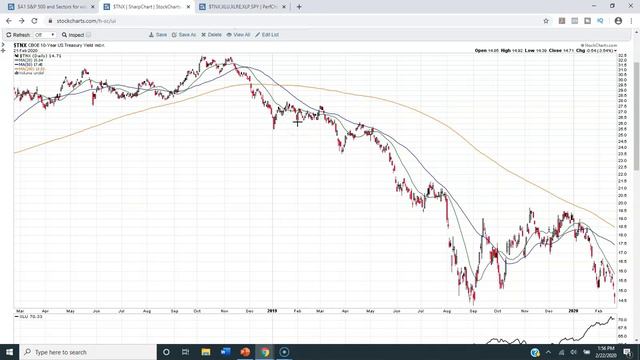This screenshot has height=360, width=640.
Task: Reload the page with the refresh icon
Action: (34, 21)
